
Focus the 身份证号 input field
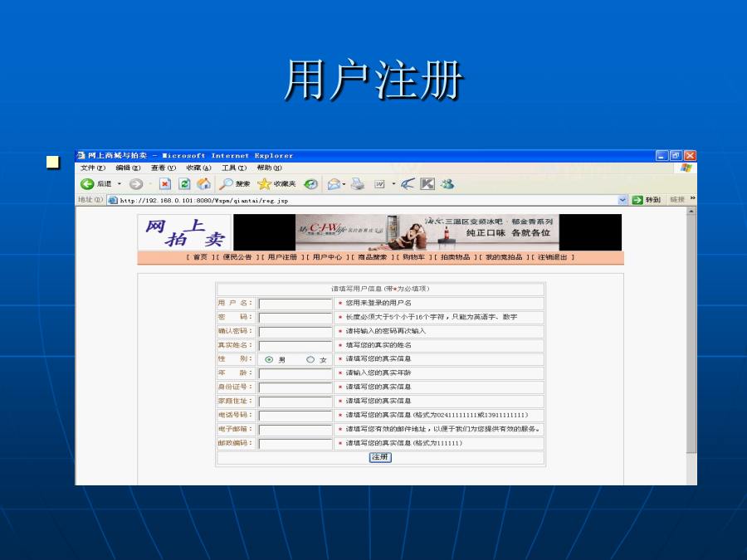point(295,387)
